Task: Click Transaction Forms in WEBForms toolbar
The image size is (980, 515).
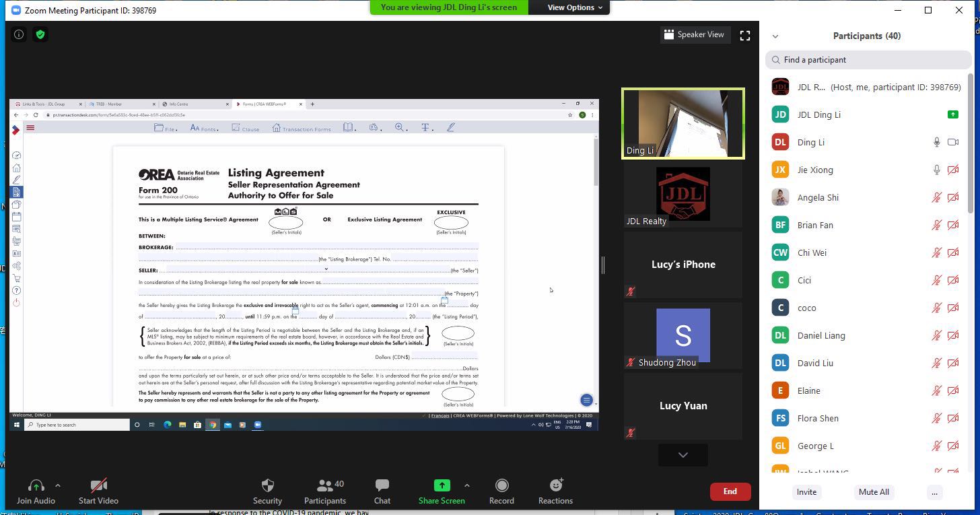Action: click(302, 128)
